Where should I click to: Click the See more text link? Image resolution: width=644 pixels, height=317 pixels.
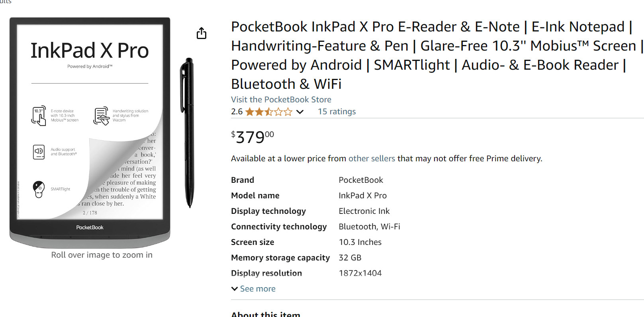click(258, 289)
